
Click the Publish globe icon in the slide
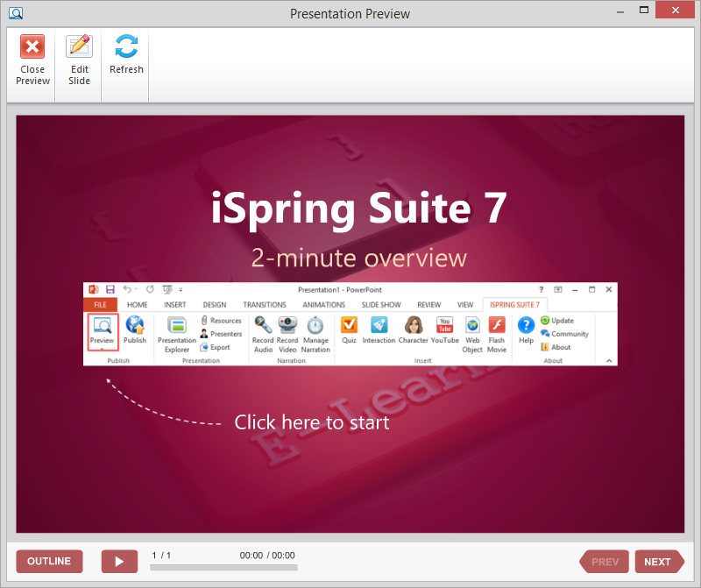tap(135, 326)
